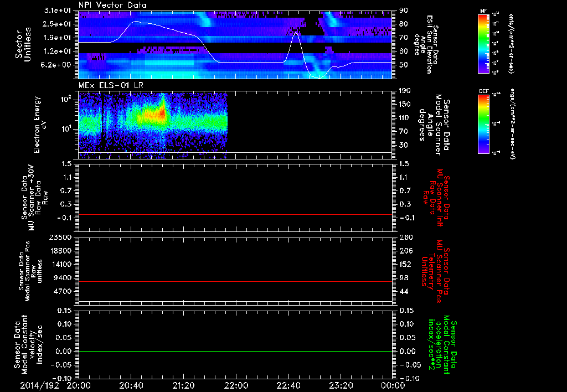Select the 'Sector Unitless' axis title
This screenshot has width=567, height=392.
coord(23,44)
